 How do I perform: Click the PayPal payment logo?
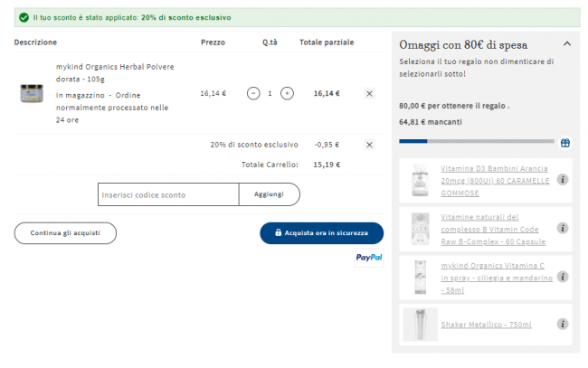click(369, 258)
